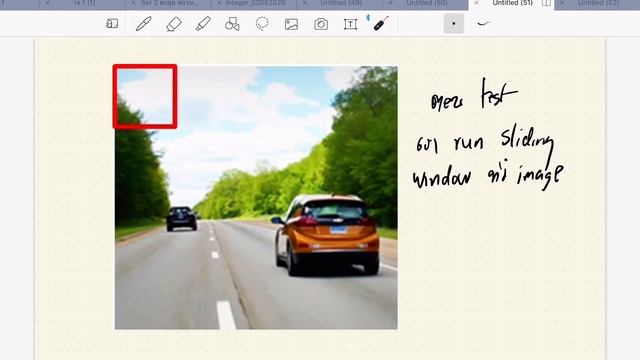The height and width of the screenshot is (360, 640).
Task: Select the Highlighter tool
Action: [203, 24]
